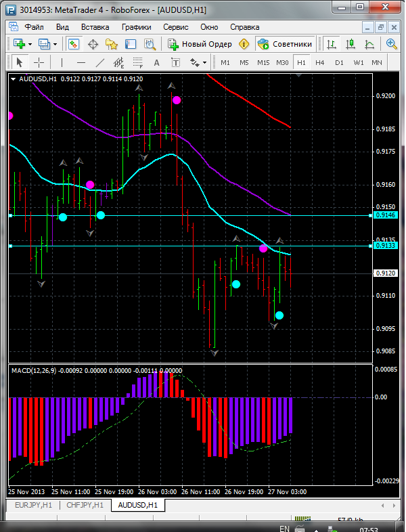This screenshot has height=532, width=406.
Task: Switch chart to M1 timeframe
Action: pos(225,63)
